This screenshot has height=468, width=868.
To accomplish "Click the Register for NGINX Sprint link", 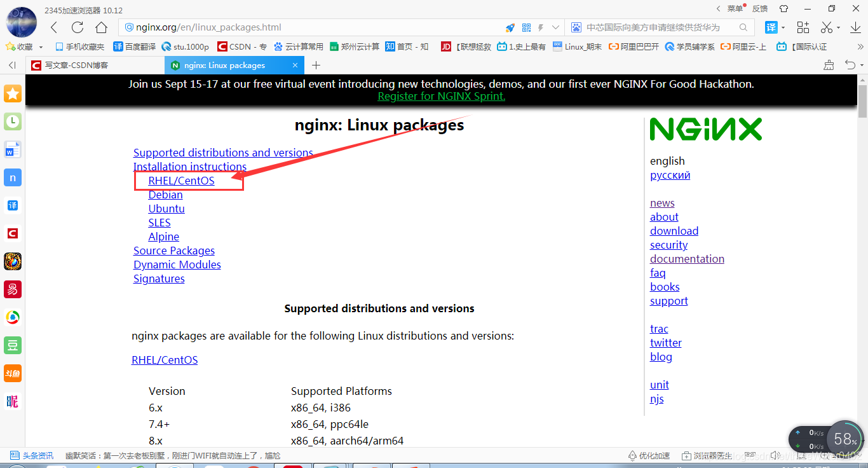I will 442,96.
